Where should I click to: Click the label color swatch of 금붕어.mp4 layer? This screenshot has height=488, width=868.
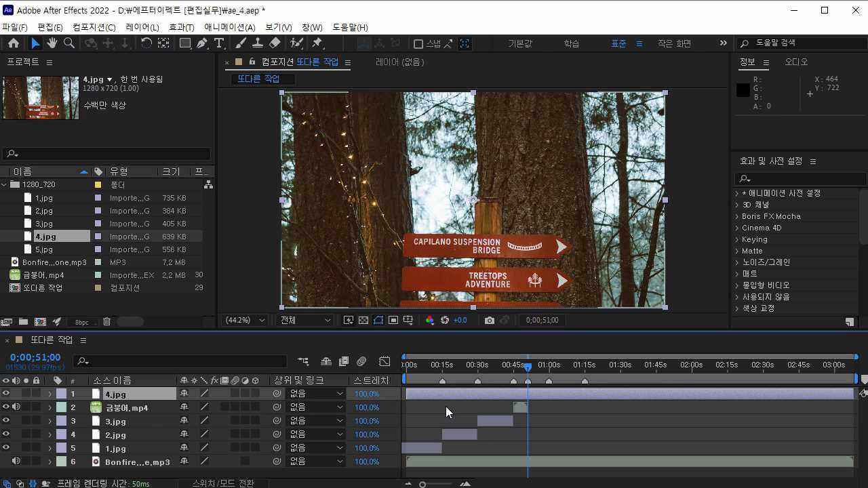coord(61,407)
